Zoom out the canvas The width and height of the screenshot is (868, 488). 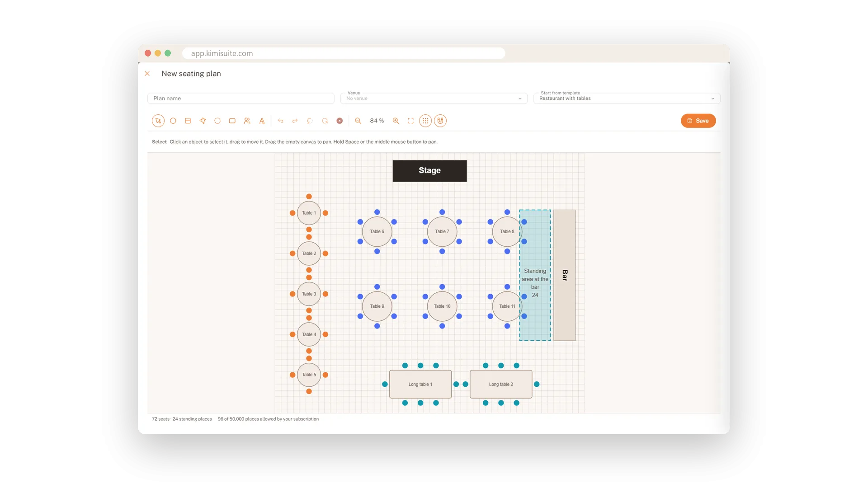click(x=358, y=121)
